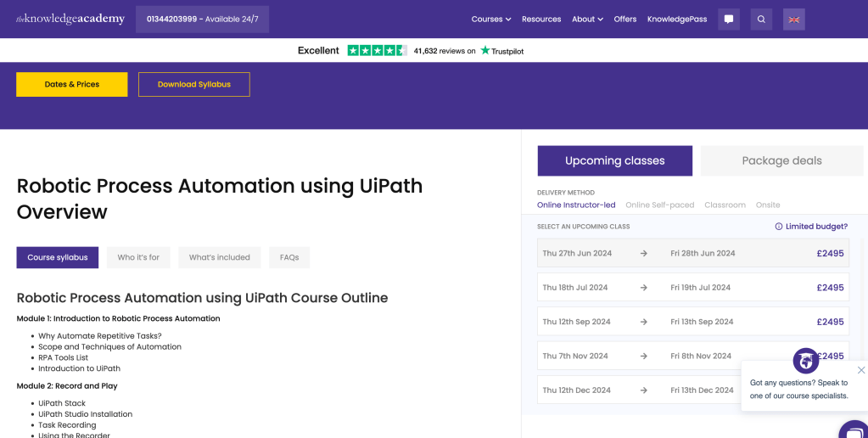This screenshot has height=438, width=868.
Task: Click the Trustpilot logo
Action: 502,50
